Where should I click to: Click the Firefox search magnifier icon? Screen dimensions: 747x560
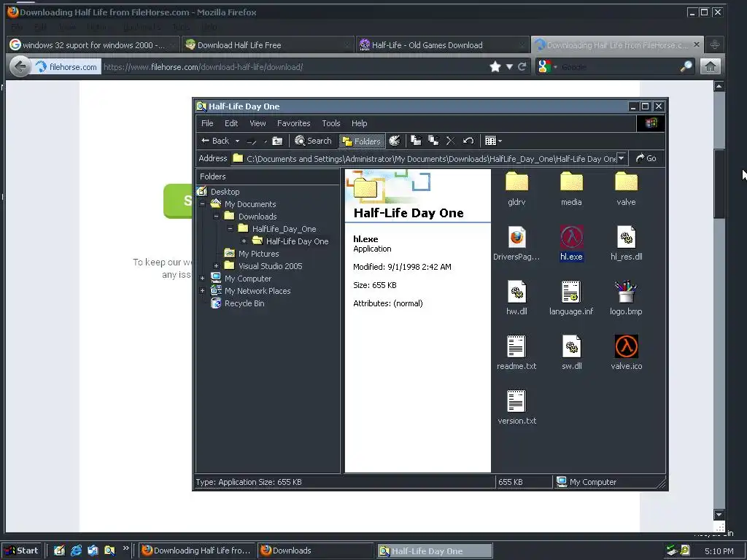[x=686, y=66]
